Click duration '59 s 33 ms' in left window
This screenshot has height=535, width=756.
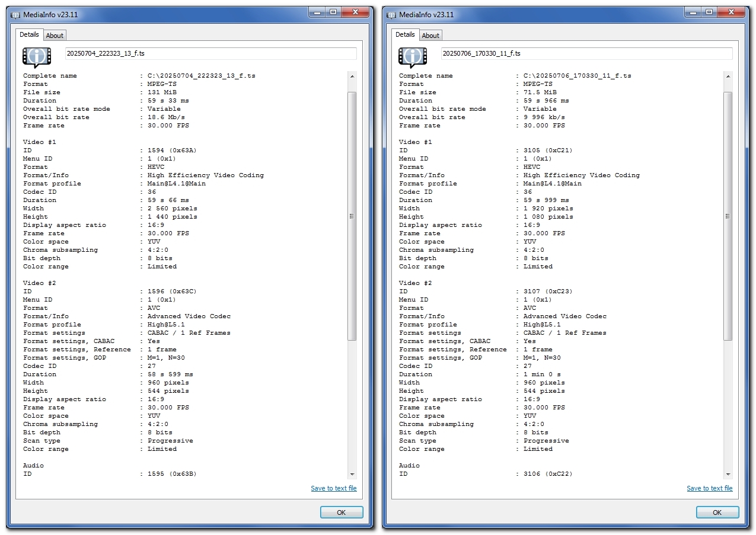pos(168,101)
